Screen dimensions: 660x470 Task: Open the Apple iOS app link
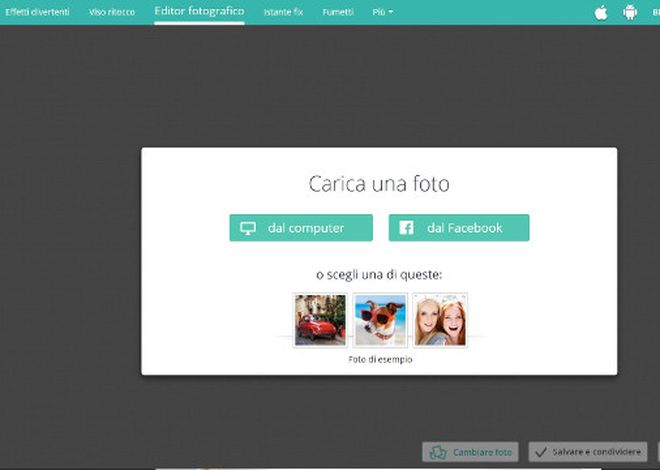coord(601,13)
